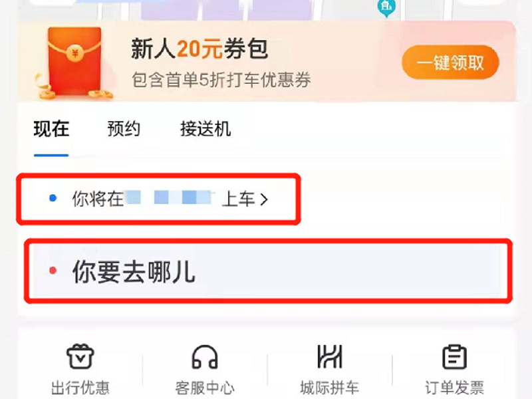Tap 包含首单5折打车优惠券 subtitle text
This screenshot has height=399, width=532.
(x=221, y=80)
